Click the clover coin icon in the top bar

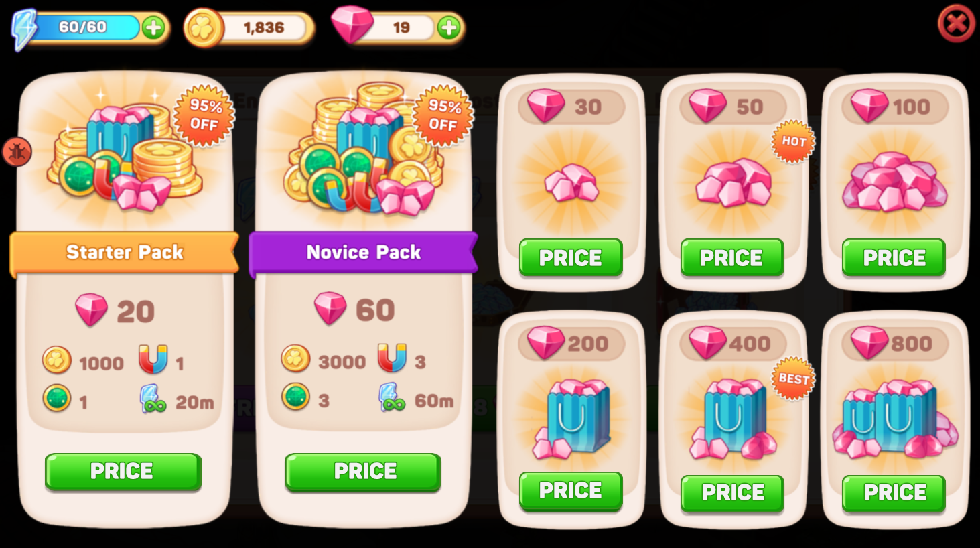coord(203,28)
